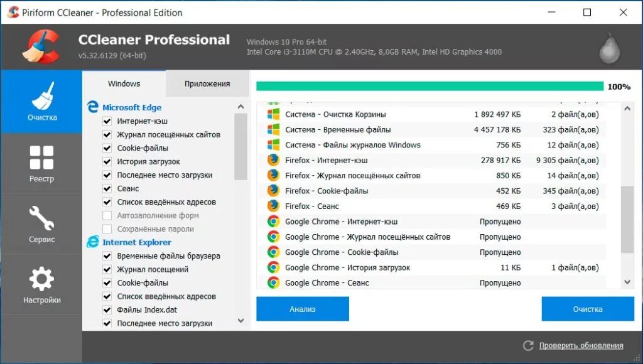Click Chrome icon for Интернет-кэш row
643x364 pixels.
273,222
